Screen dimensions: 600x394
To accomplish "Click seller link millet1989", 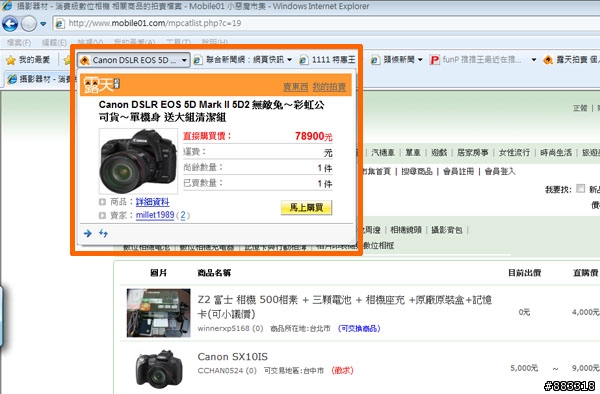I will [155, 215].
